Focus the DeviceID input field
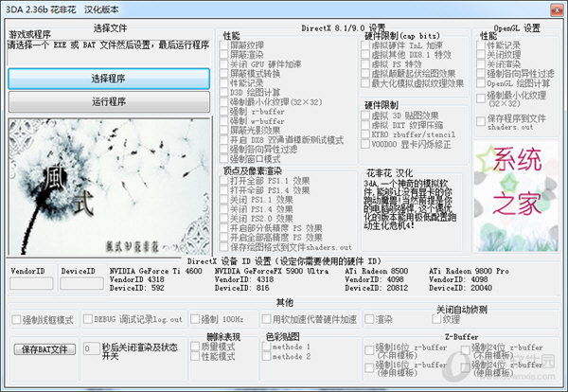Image resolution: width=568 pixels, height=392 pixels. [x=81, y=283]
